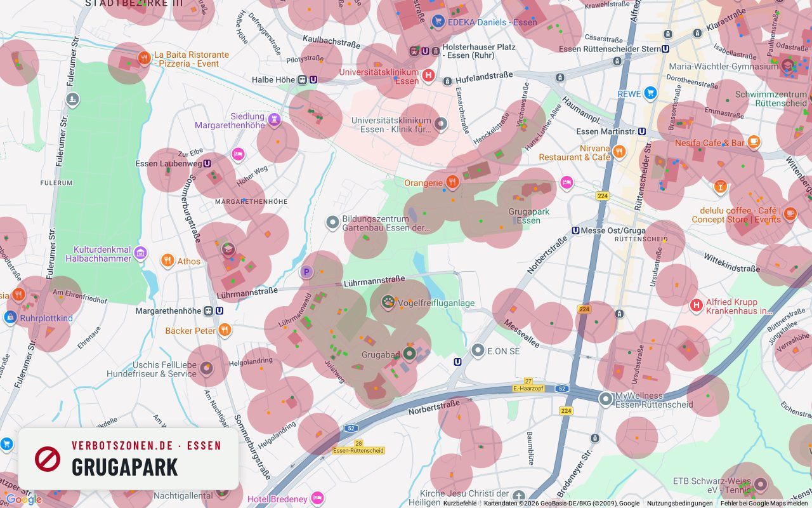Open Maria-Wächtler-Gymnasium school marker
This screenshot has width=812, height=508.
[788, 65]
